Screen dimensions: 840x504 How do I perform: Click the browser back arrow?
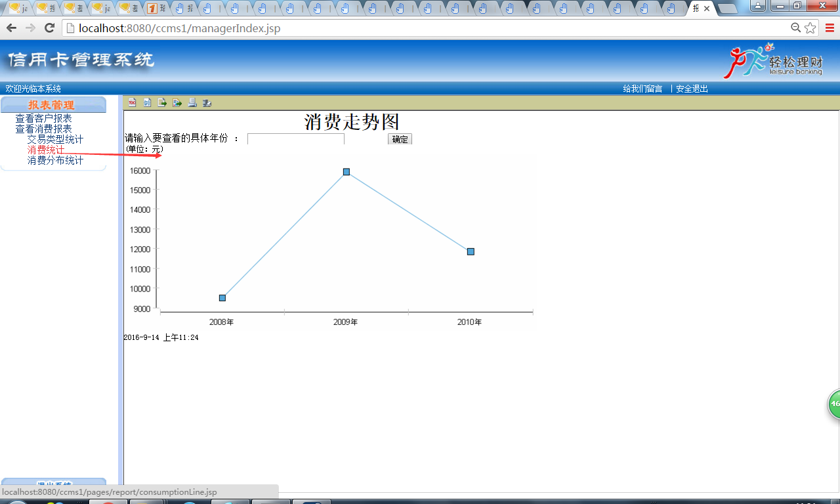(10, 28)
